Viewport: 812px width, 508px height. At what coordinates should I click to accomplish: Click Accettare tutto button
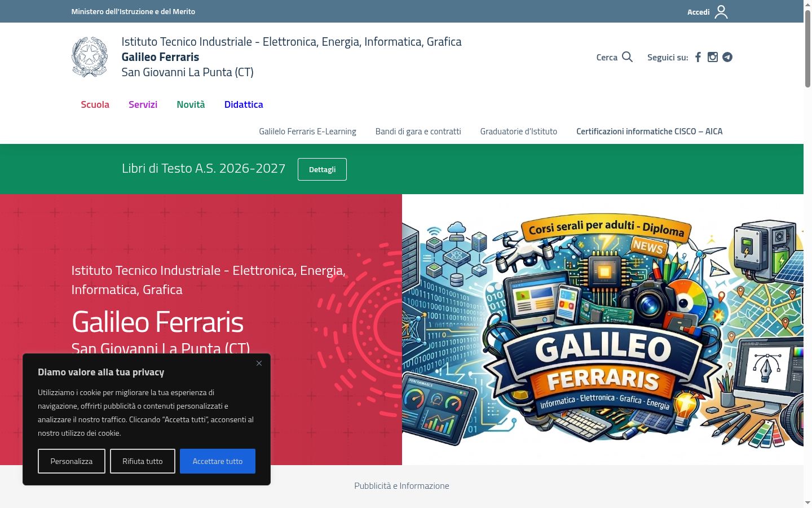[218, 461]
